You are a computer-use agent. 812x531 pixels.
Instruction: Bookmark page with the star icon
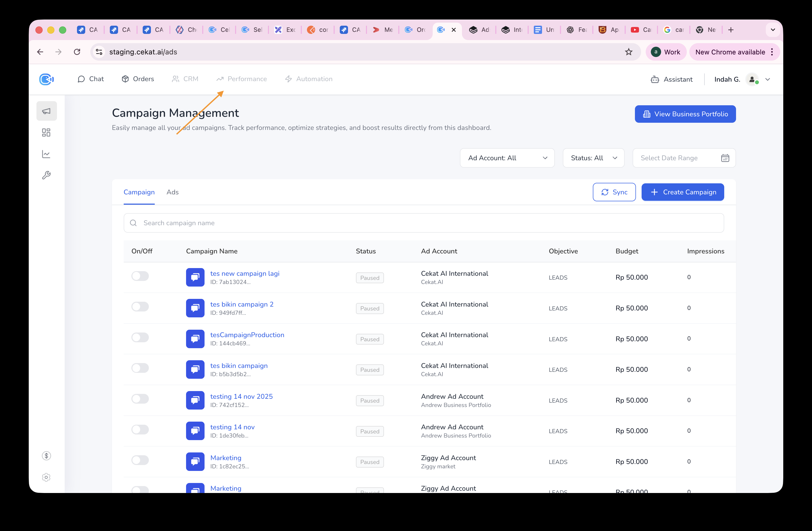(x=629, y=52)
